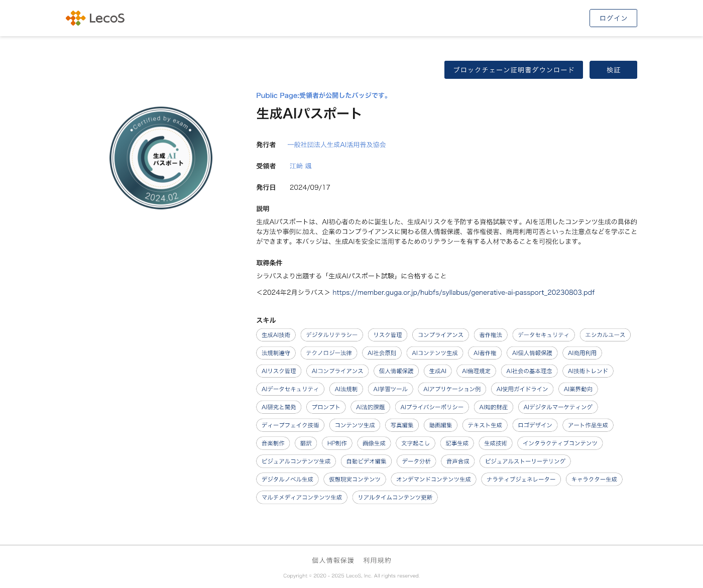703x588 pixels.
Task: Select the 法規制遵守 skill tag
Action: 276,353
